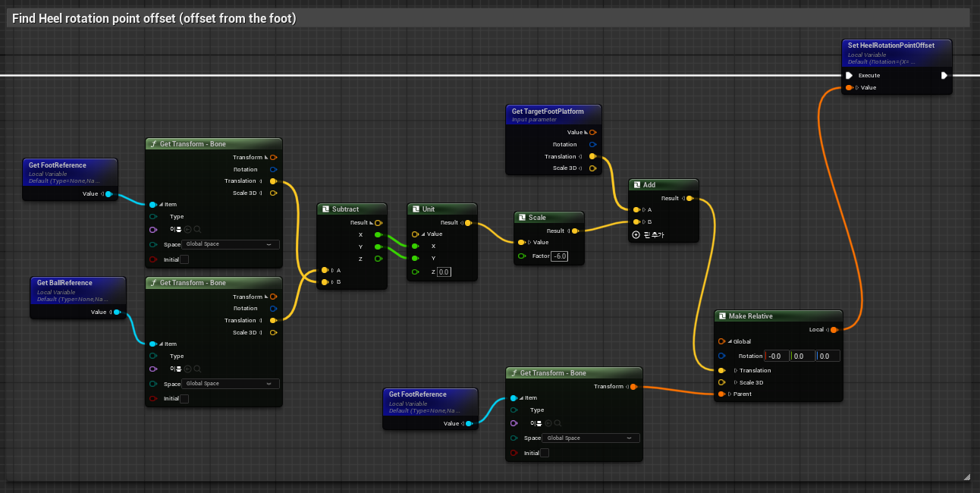This screenshot has height=493, width=980.
Task: Click the Z output pin on Subtract node
Action: (x=378, y=259)
